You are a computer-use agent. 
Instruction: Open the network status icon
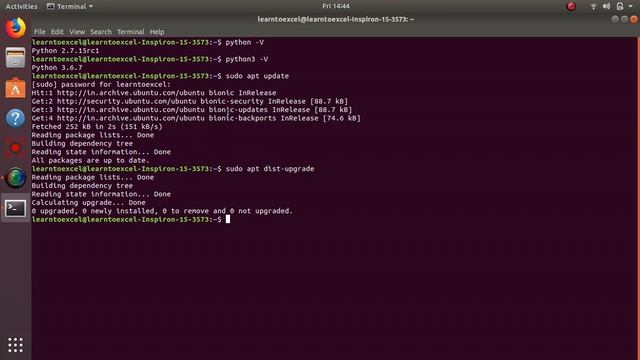[593, 6]
